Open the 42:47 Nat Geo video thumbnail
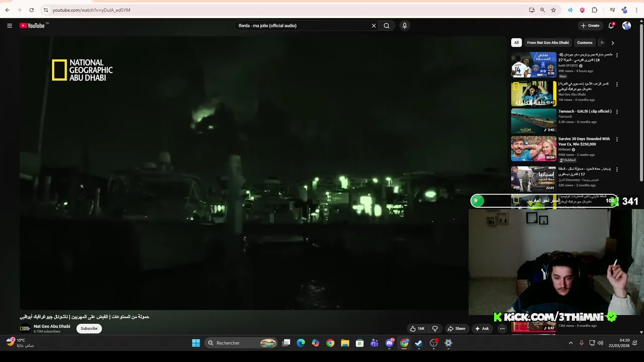The width and height of the screenshot is (644, 362). click(534, 94)
